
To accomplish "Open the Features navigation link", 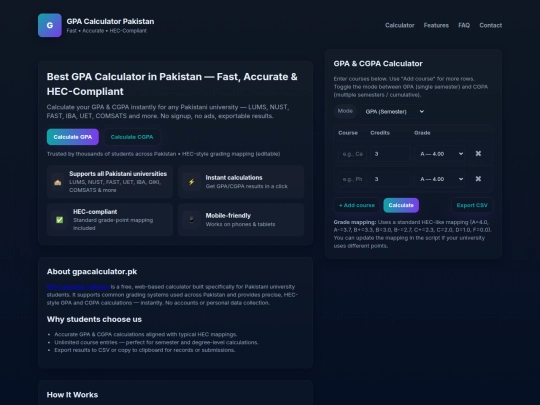I will tap(436, 25).
